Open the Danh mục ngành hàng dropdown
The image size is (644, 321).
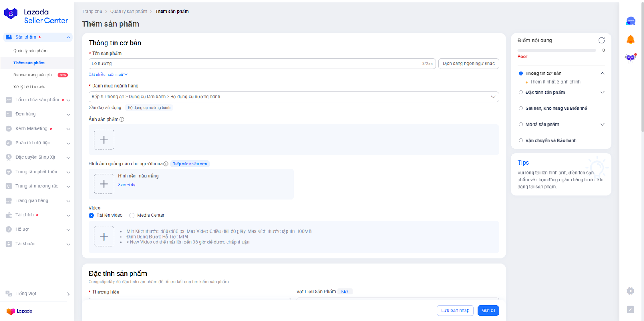pos(293,97)
